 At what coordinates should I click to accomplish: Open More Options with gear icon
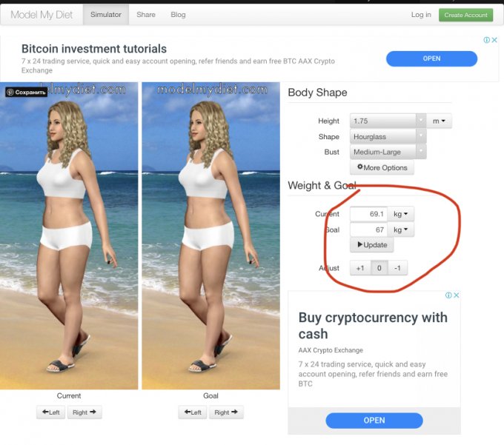coord(382,167)
